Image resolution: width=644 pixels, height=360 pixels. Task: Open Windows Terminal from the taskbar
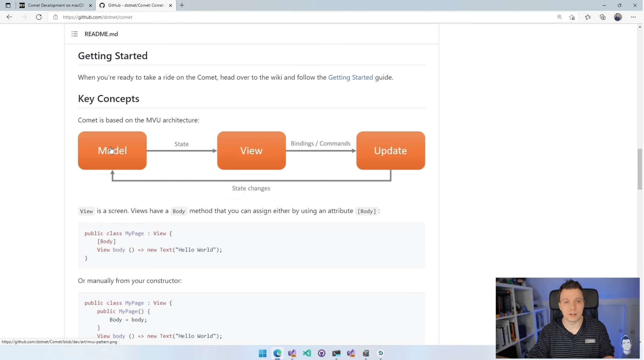click(x=336, y=353)
